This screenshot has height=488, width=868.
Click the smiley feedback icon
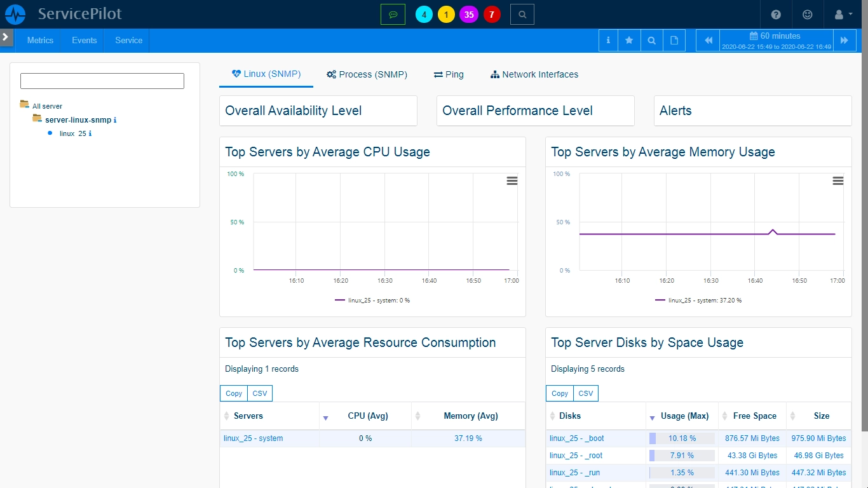click(x=808, y=14)
